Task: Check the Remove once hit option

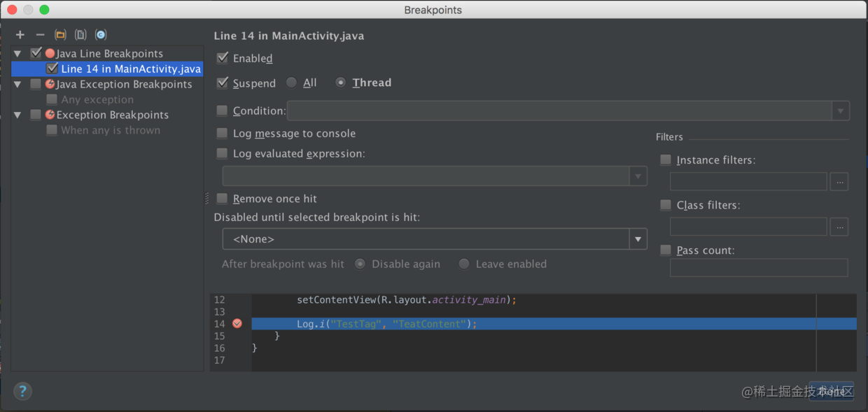Action: pyautogui.click(x=222, y=199)
